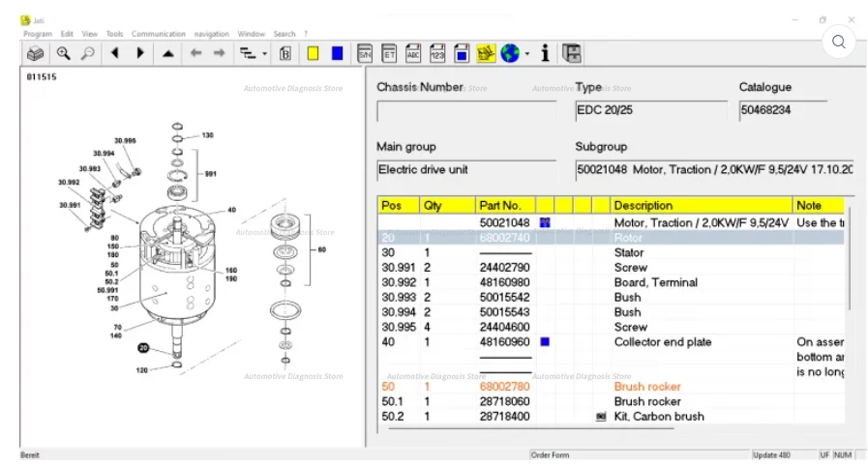868x465 pixels.
Task: Click the Description column header
Action: point(643,206)
